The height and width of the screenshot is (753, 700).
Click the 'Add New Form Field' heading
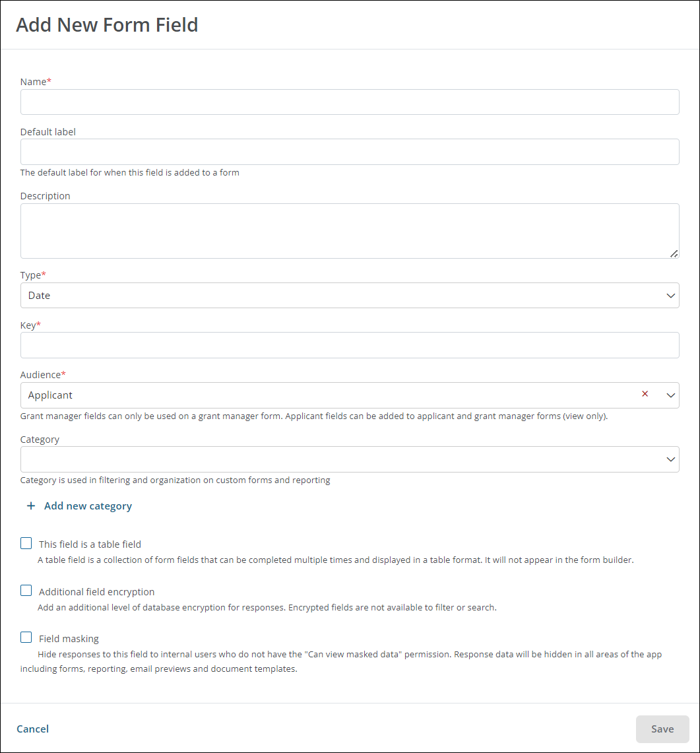(107, 25)
